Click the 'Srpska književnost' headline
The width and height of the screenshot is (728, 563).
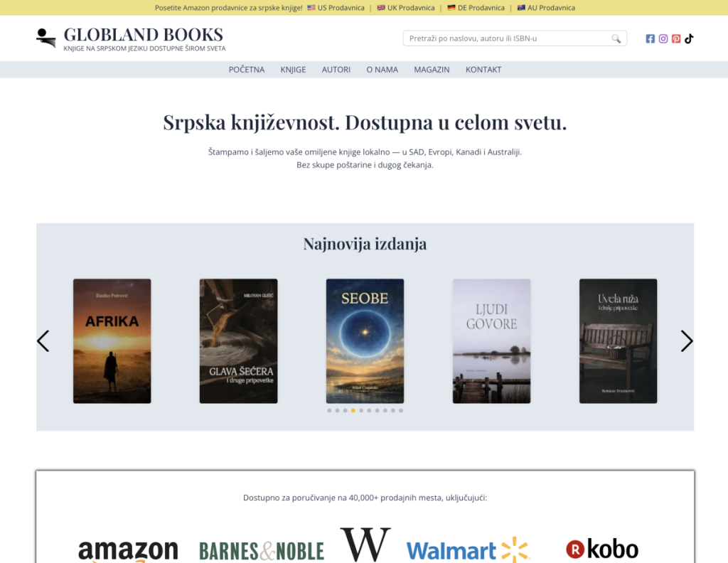pos(365,122)
